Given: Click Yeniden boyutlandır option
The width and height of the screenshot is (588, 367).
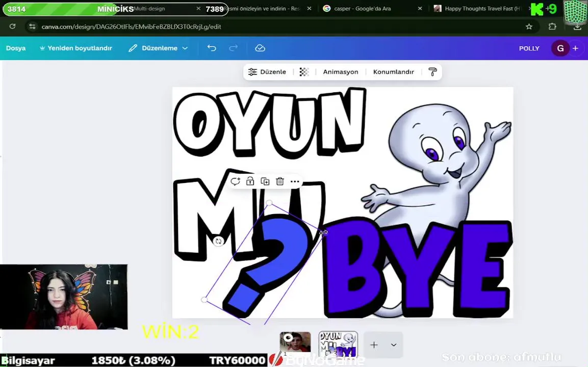Looking at the screenshot, I should click(x=76, y=48).
